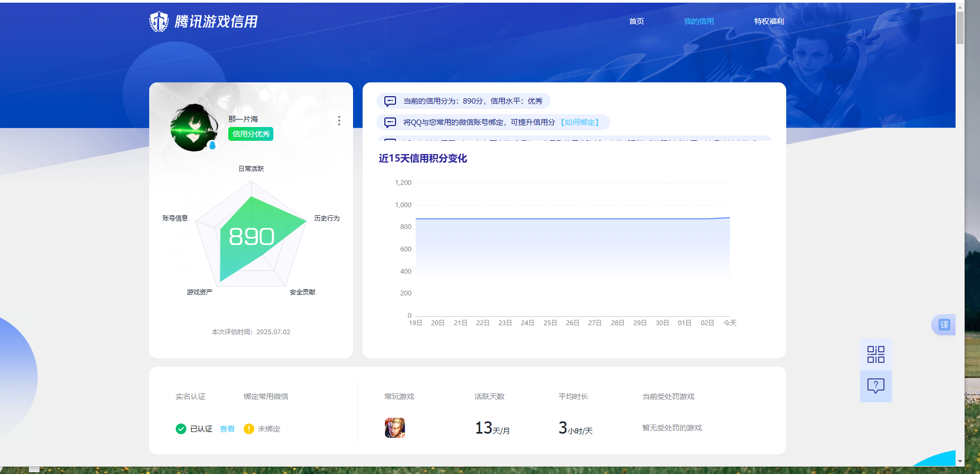Open the three-dot menu on profile card

(339, 121)
